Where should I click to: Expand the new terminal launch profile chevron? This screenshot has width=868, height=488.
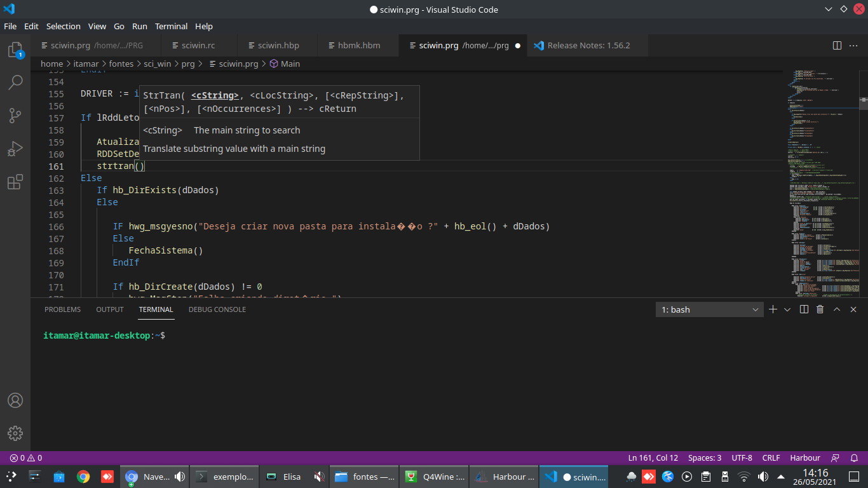click(x=787, y=309)
